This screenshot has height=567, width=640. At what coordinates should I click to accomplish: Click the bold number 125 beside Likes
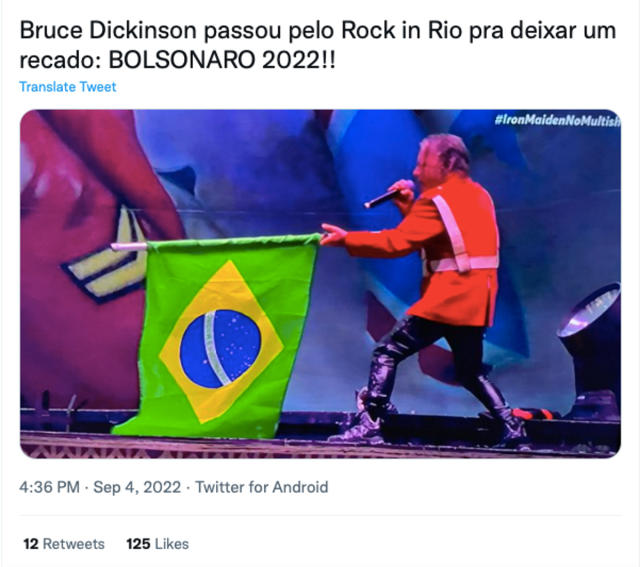(138, 544)
